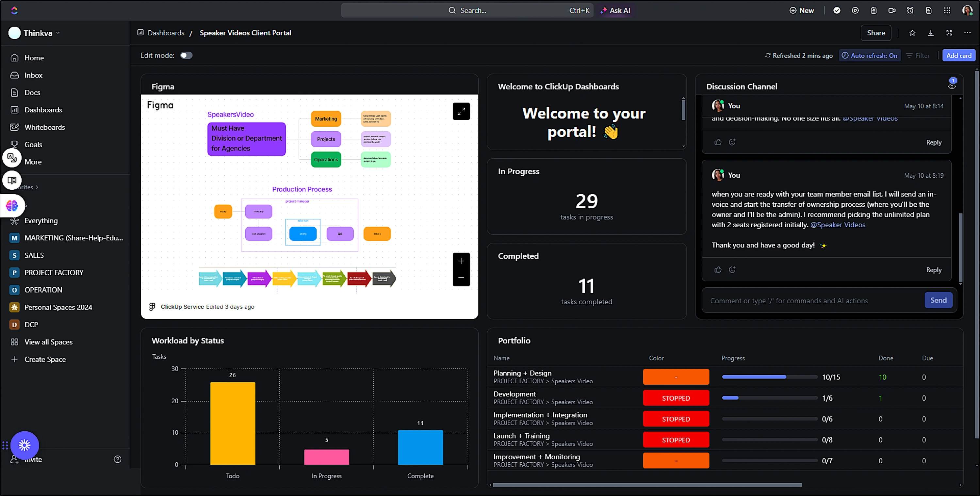Open Whiteboards in the sidebar
Viewport: 980px width, 496px height.
[x=44, y=127]
